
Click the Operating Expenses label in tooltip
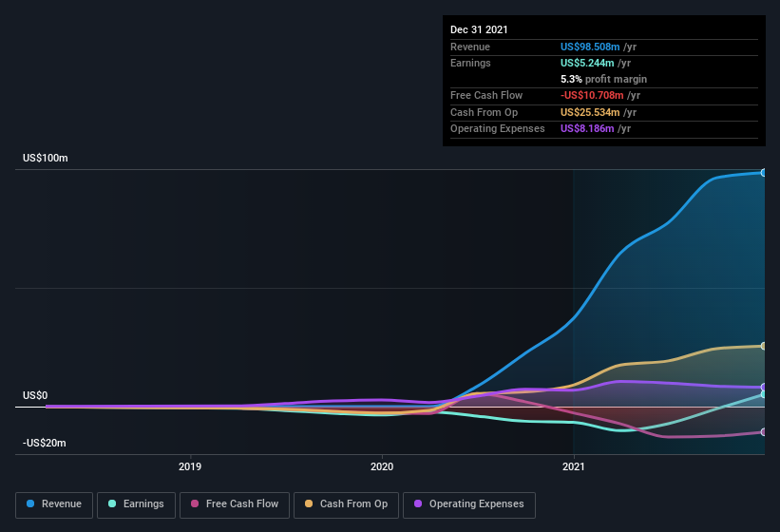tap(498, 129)
